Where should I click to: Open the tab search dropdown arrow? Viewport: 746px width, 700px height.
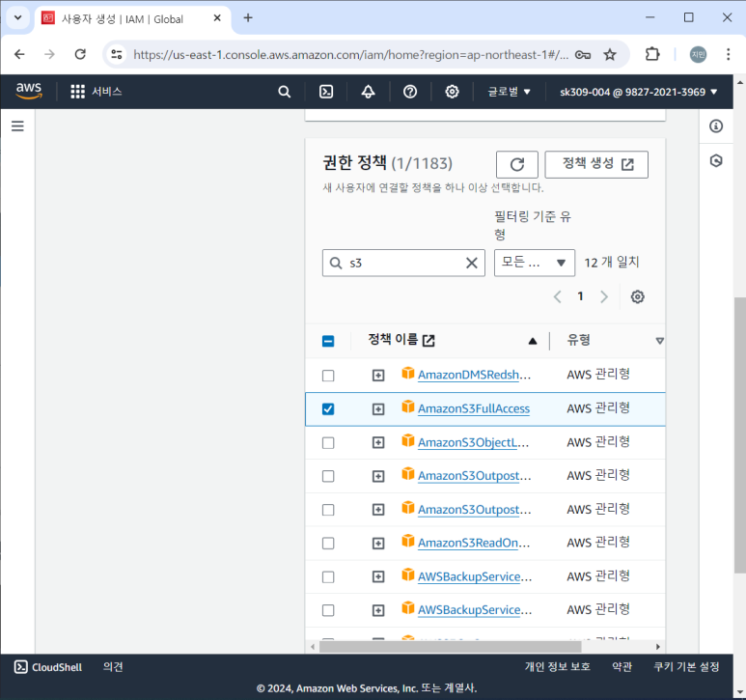[x=18, y=18]
